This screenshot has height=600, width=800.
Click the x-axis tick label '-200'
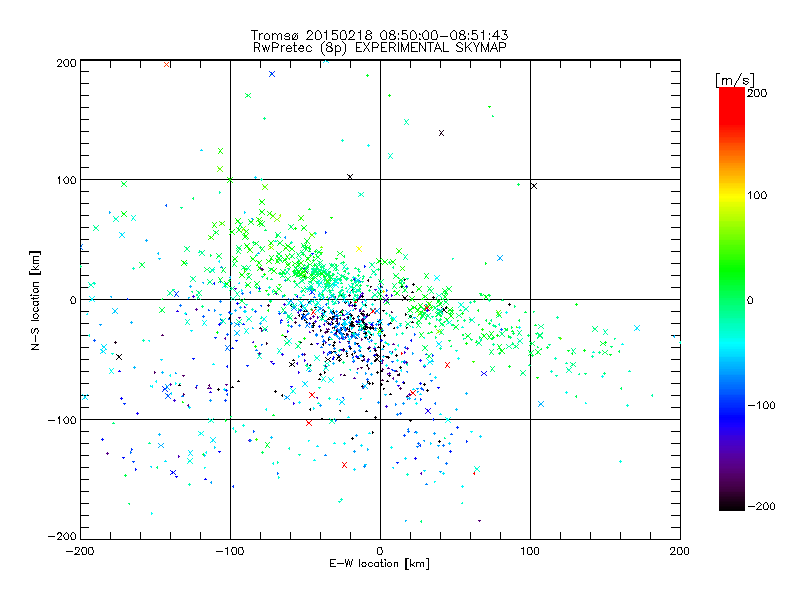pos(80,551)
